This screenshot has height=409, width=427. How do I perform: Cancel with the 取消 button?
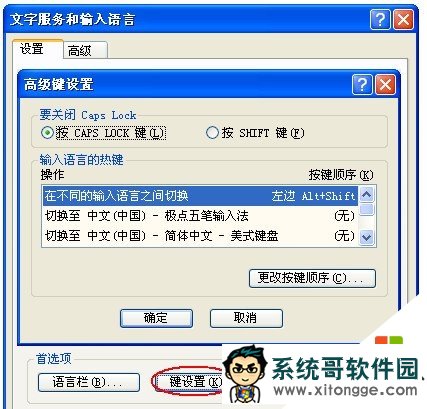pos(246,318)
